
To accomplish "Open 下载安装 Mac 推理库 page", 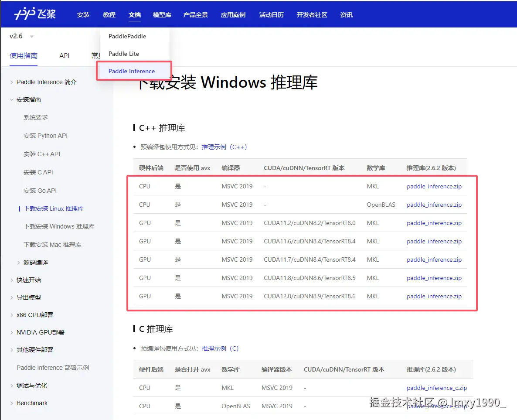I will (52, 245).
